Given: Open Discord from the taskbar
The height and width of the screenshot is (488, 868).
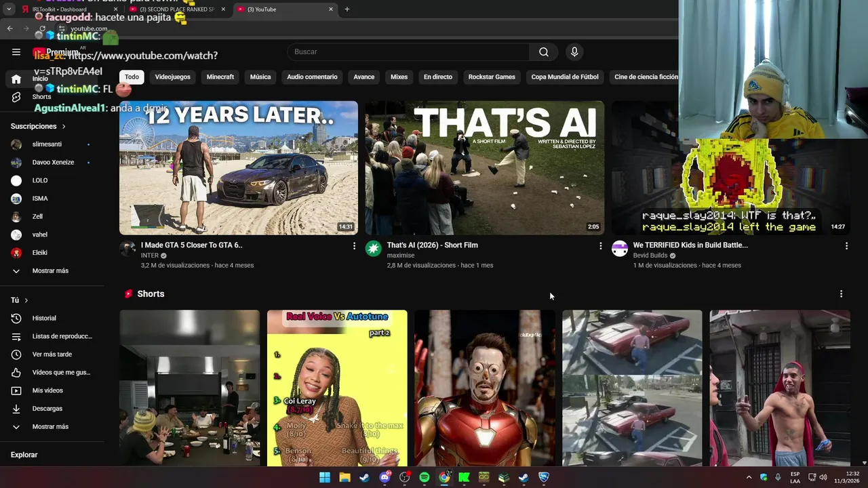Looking at the screenshot, I should (384, 477).
